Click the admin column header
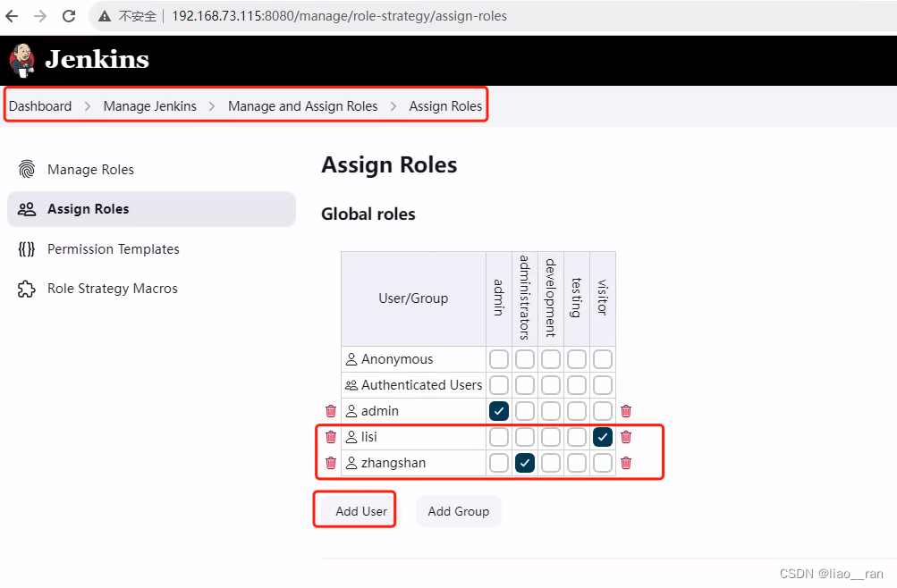This screenshot has height=588, width=897. 499,298
